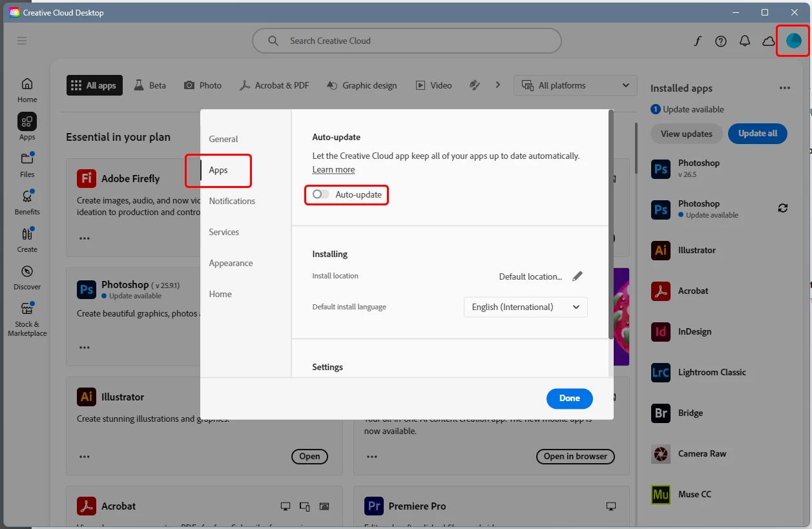
Task: Click the Photoshop v 26.5 icon in Installed apps
Action: click(x=661, y=169)
